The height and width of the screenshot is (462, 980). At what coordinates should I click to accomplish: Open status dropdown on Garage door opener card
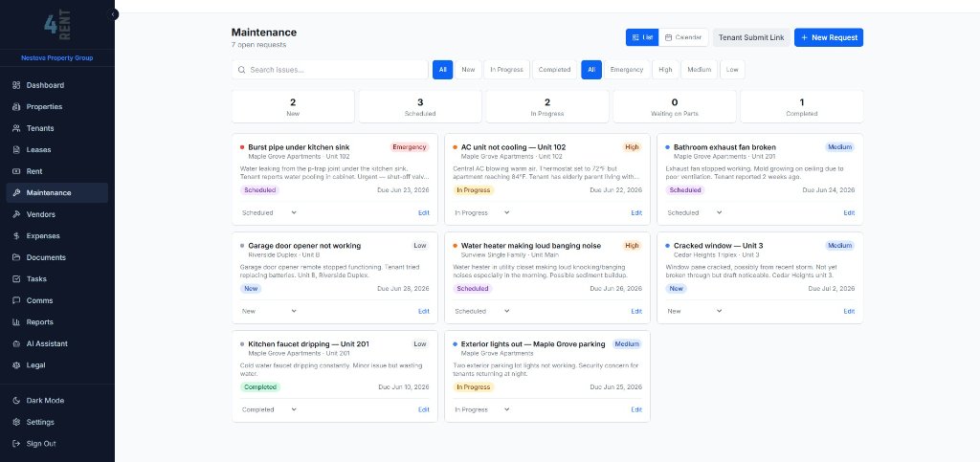(x=269, y=311)
